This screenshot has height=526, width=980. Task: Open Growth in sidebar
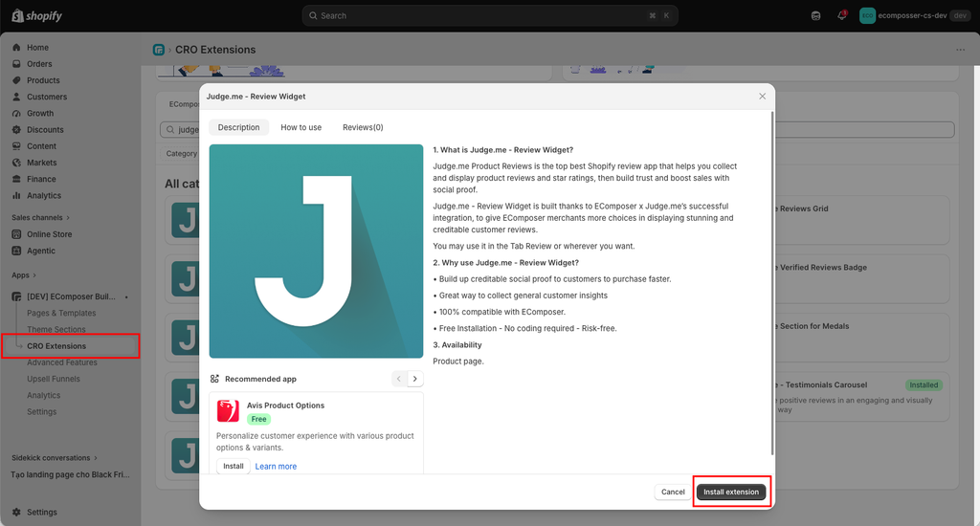tap(40, 113)
